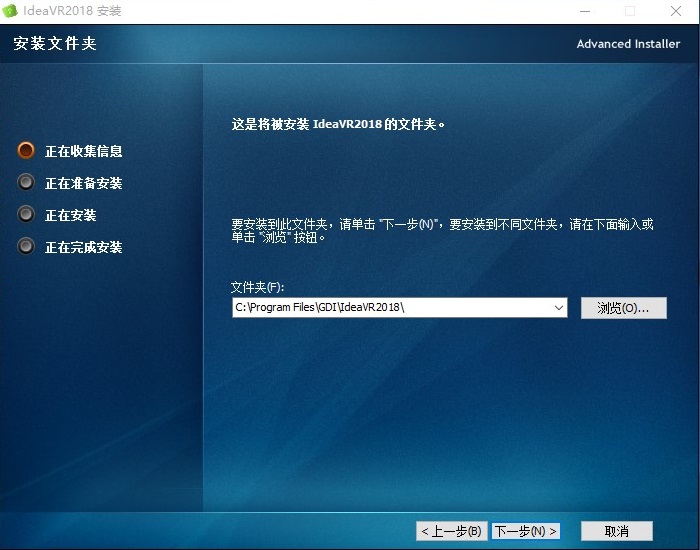Click the orange step bullet beside 正在收集信息
This screenshot has width=700, height=550.
point(26,150)
